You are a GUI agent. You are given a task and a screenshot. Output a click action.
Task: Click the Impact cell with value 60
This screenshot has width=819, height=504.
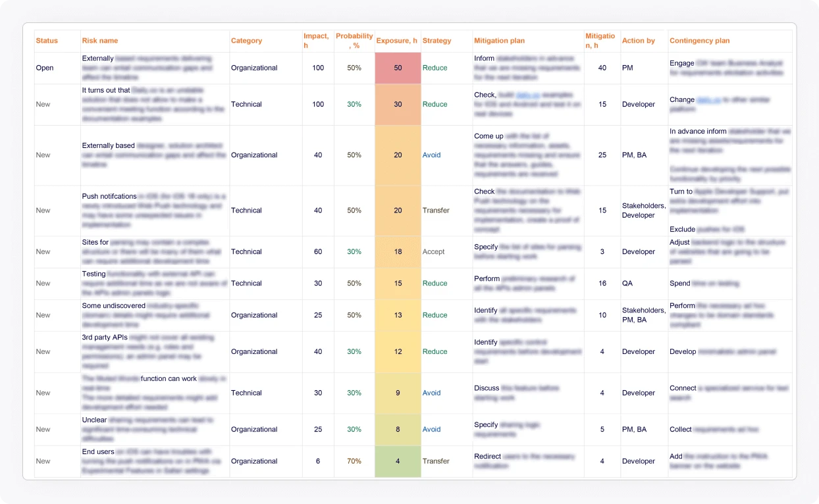(x=318, y=251)
